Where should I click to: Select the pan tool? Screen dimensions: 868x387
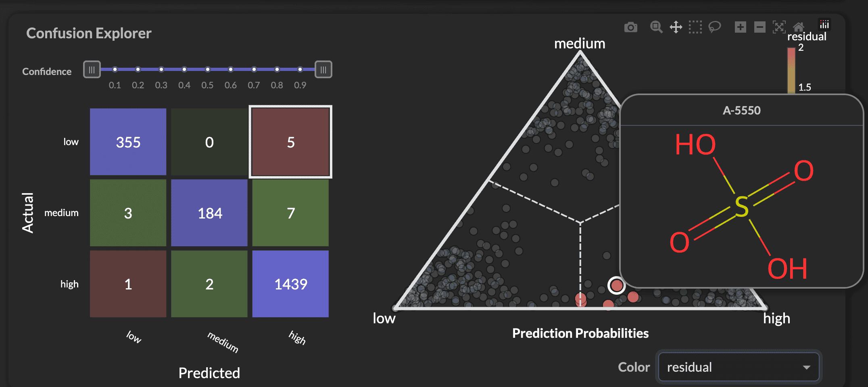tap(676, 27)
